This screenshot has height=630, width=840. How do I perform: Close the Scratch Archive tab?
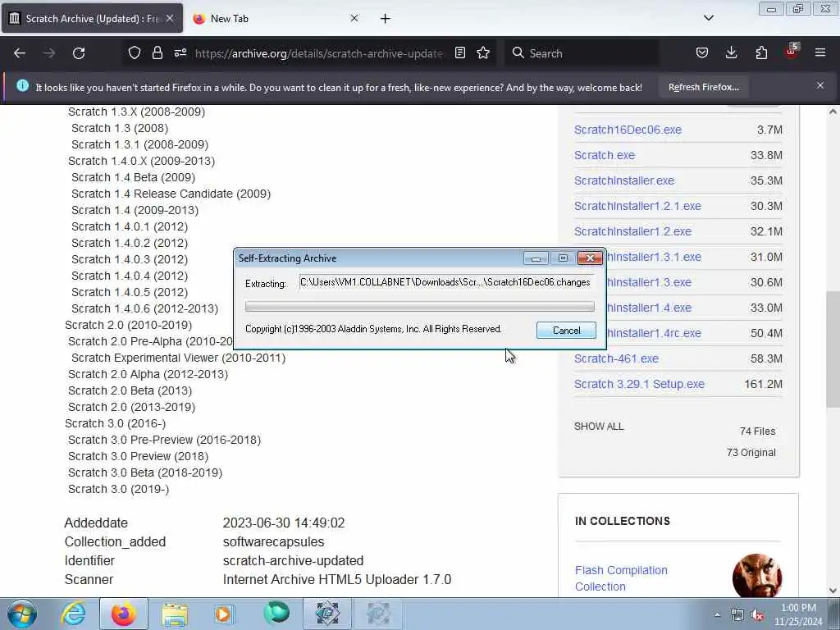pos(170,18)
